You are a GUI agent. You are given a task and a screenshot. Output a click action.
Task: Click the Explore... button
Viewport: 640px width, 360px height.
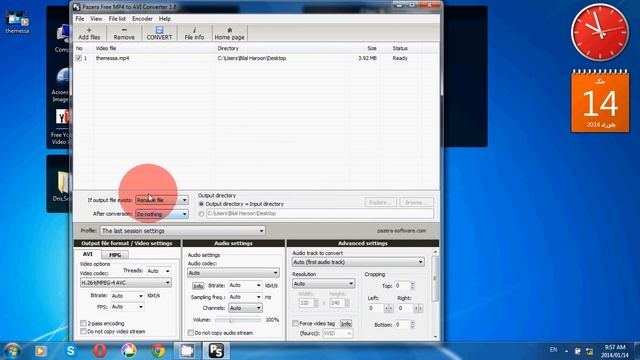pos(380,202)
